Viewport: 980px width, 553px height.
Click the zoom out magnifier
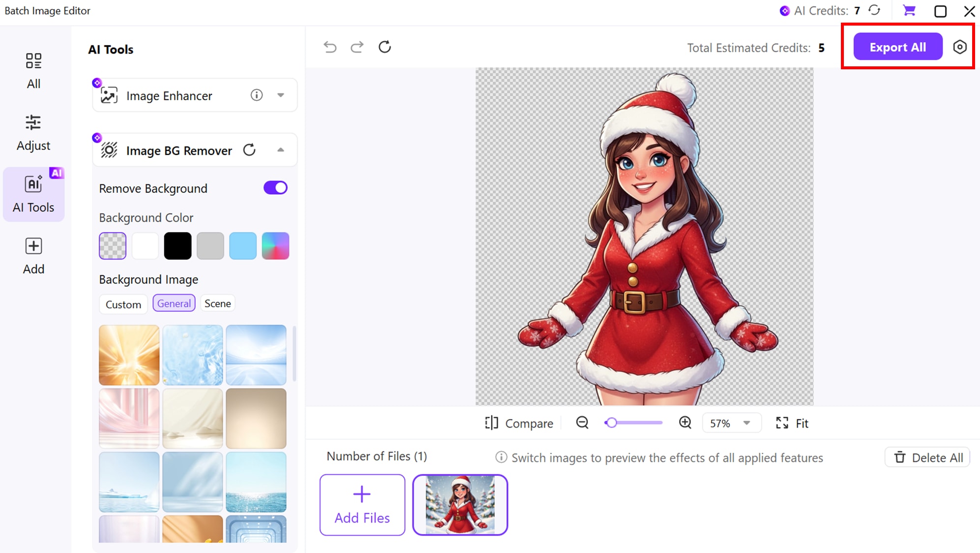(x=582, y=423)
